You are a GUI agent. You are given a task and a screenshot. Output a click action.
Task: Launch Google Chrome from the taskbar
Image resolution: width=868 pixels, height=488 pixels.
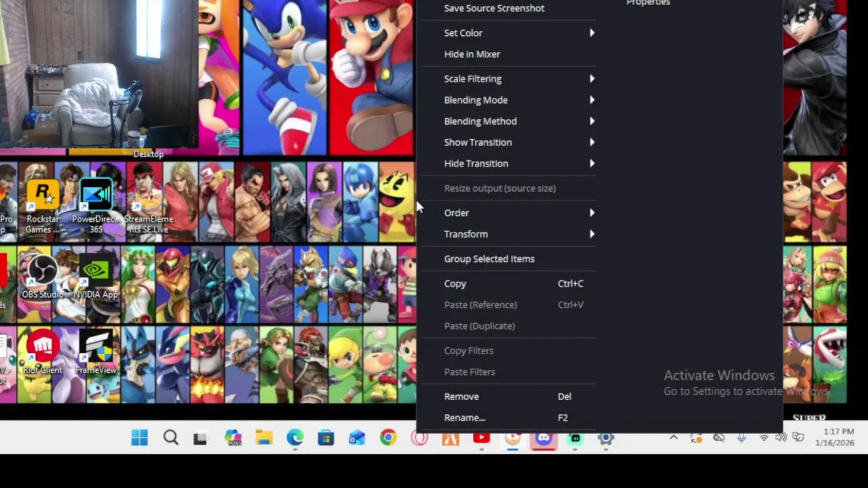click(x=388, y=438)
